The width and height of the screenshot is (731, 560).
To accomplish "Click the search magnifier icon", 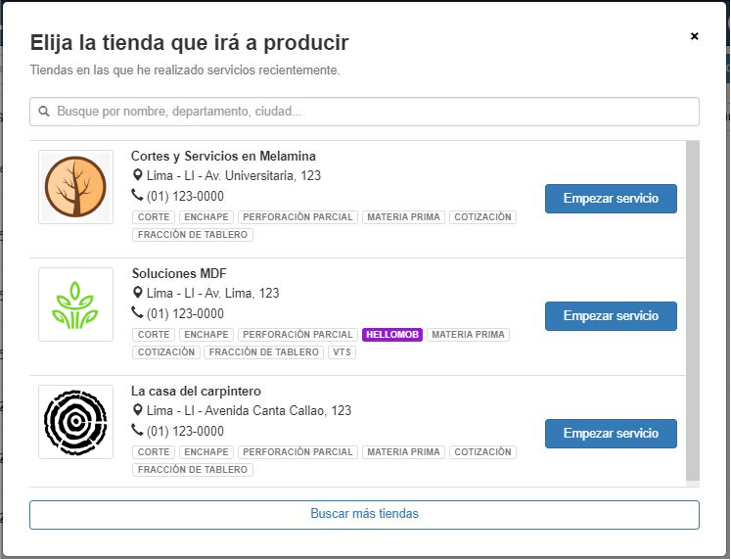I will pos(44,112).
